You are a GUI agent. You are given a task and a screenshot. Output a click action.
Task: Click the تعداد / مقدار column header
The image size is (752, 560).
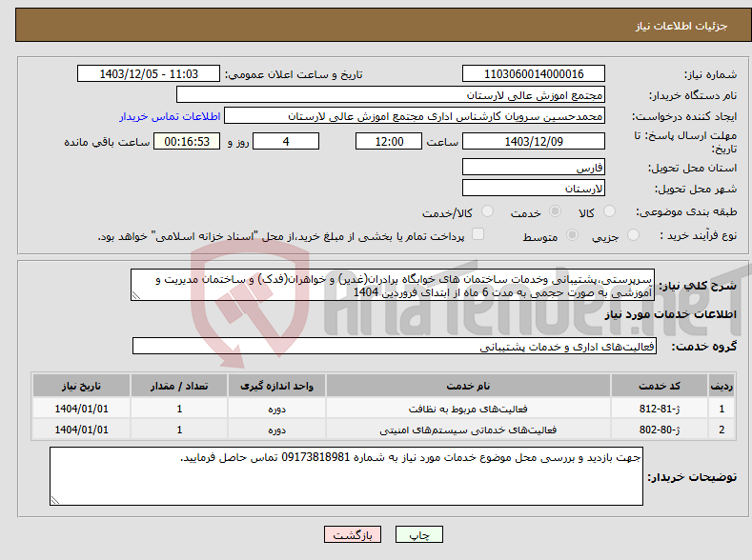tap(179, 386)
